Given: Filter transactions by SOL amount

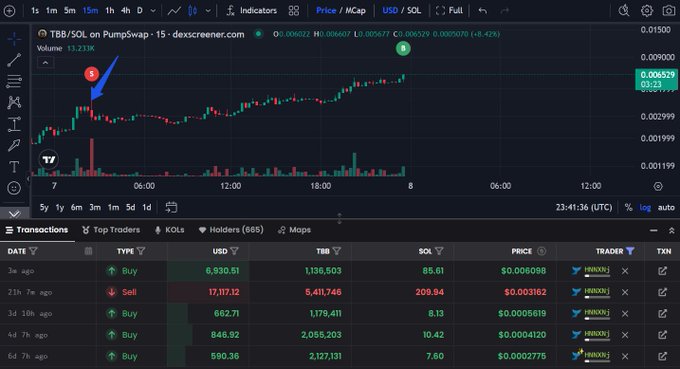Looking at the screenshot, I should coord(439,251).
